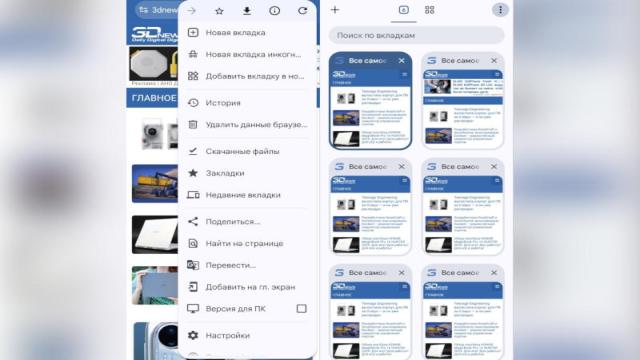The image size is (640, 360).
Task: Click the checkmark download icon for Скачанные файлы
Action: pos(193,151)
